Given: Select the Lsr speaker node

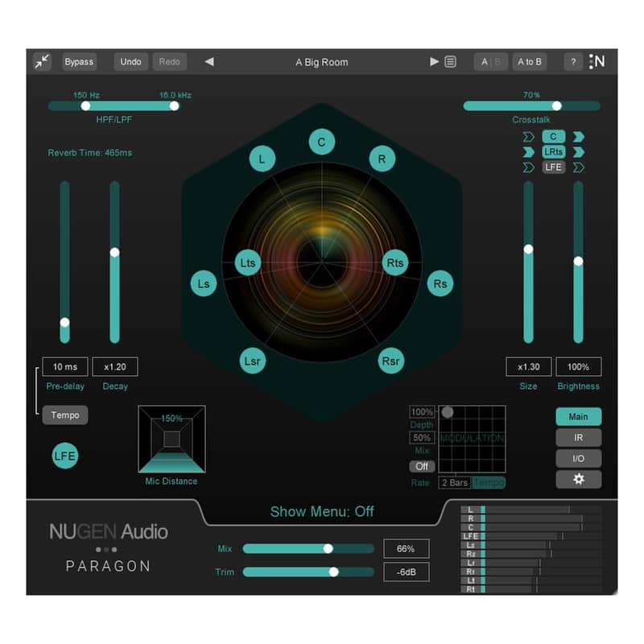Looking at the screenshot, I should point(252,361).
